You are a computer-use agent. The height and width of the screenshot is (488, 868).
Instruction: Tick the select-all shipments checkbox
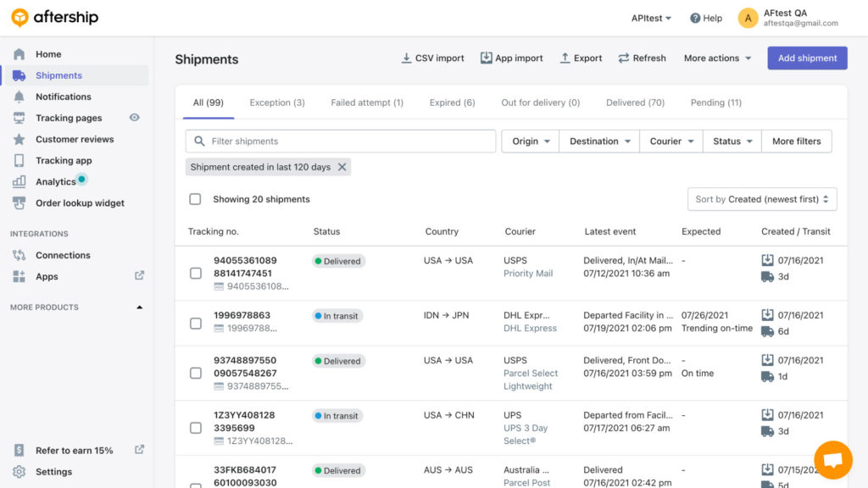tap(195, 199)
